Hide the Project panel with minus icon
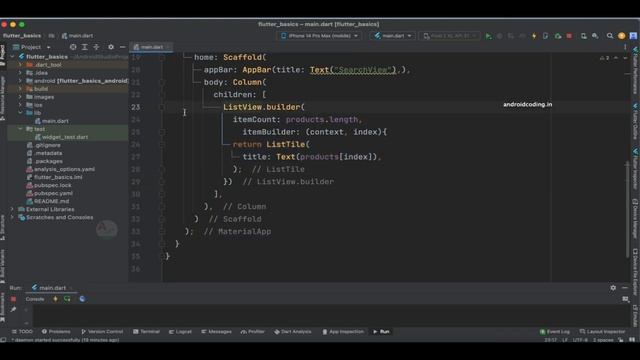This screenshot has width=640, height=360. coord(122,47)
